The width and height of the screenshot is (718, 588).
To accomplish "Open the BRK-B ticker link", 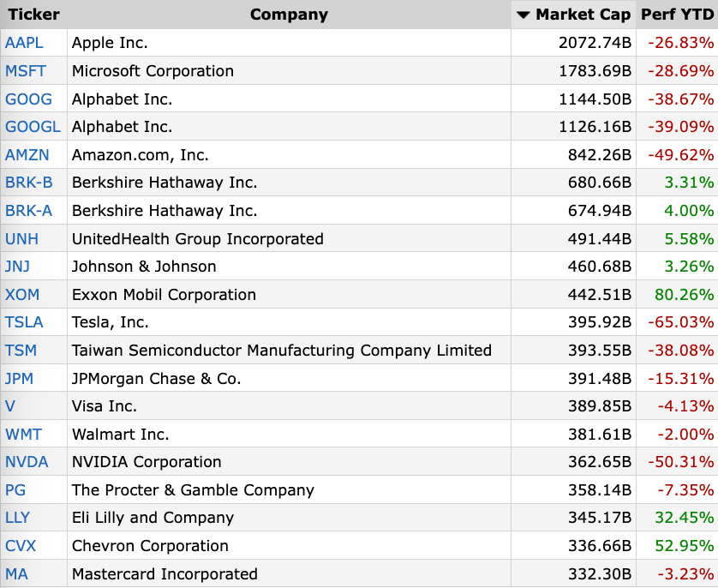I will coord(29,183).
